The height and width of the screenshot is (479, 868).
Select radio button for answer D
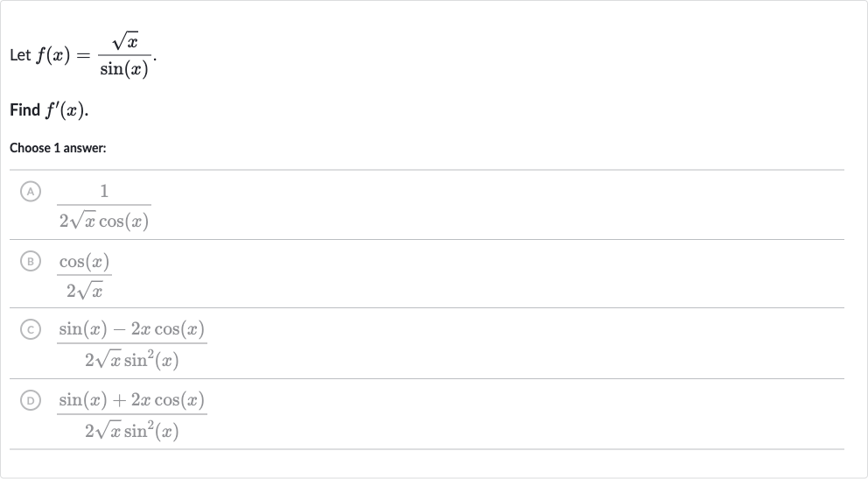point(31,400)
